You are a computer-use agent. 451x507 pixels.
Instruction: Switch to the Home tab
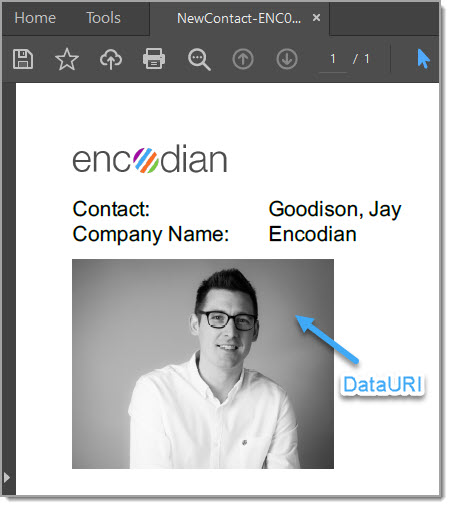point(35,18)
